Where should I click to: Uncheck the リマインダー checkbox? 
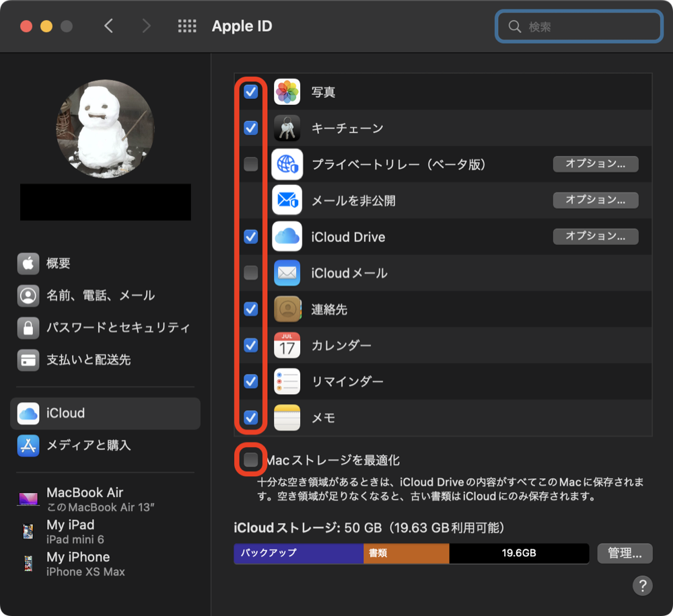point(250,381)
